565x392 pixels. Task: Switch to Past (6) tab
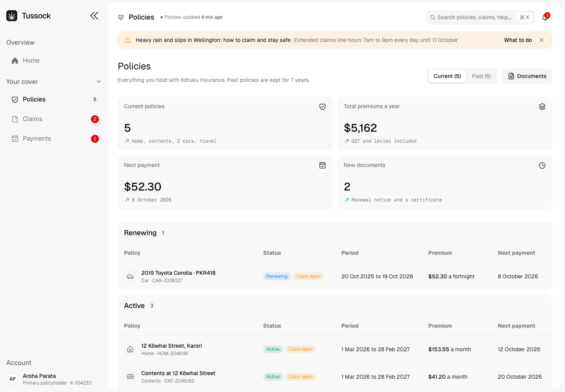coord(481,76)
